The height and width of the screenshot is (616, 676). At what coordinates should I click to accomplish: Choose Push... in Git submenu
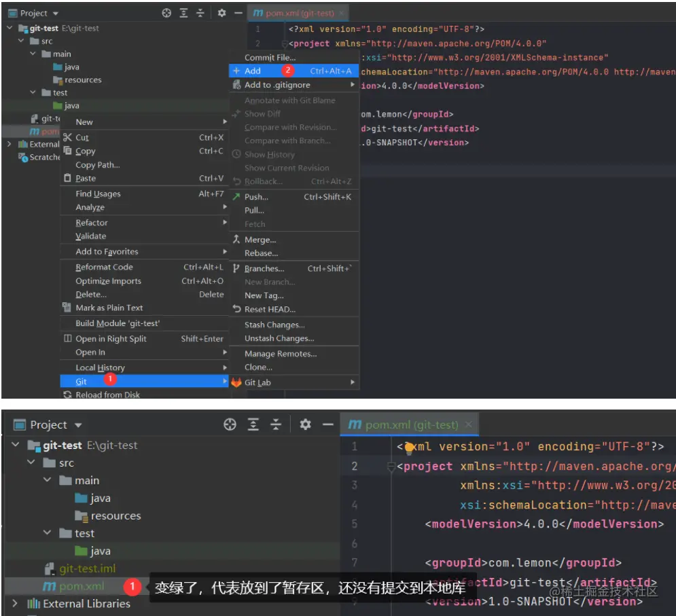coord(294,197)
